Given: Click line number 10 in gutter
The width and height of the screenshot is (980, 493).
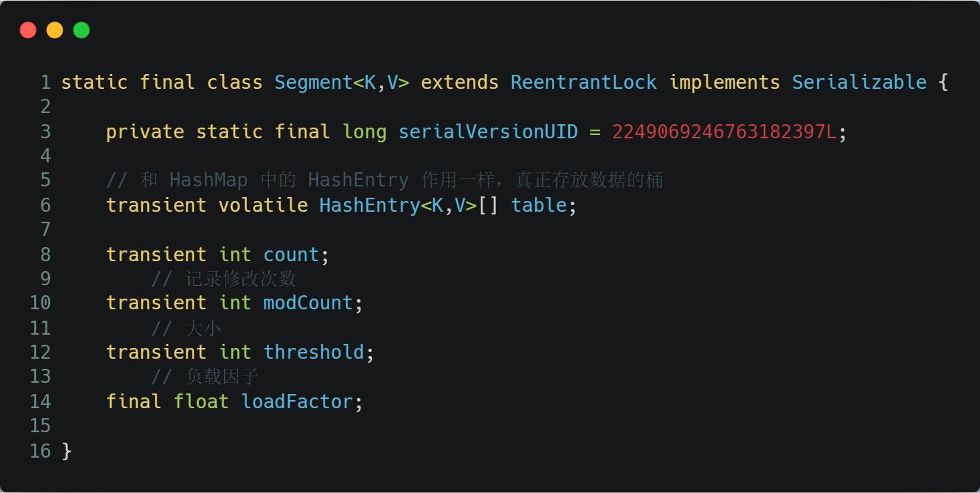Looking at the screenshot, I should point(40,303).
